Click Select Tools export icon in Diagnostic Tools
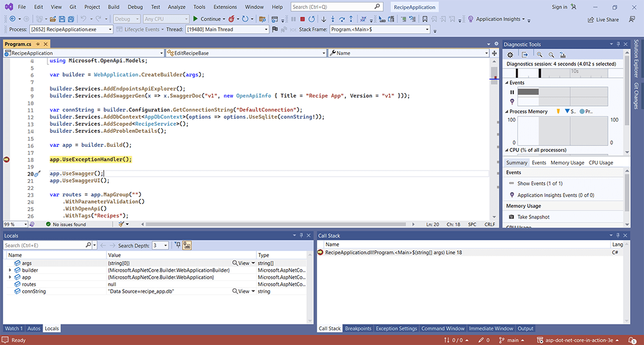This screenshot has height=345, width=644. [x=525, y=54]
